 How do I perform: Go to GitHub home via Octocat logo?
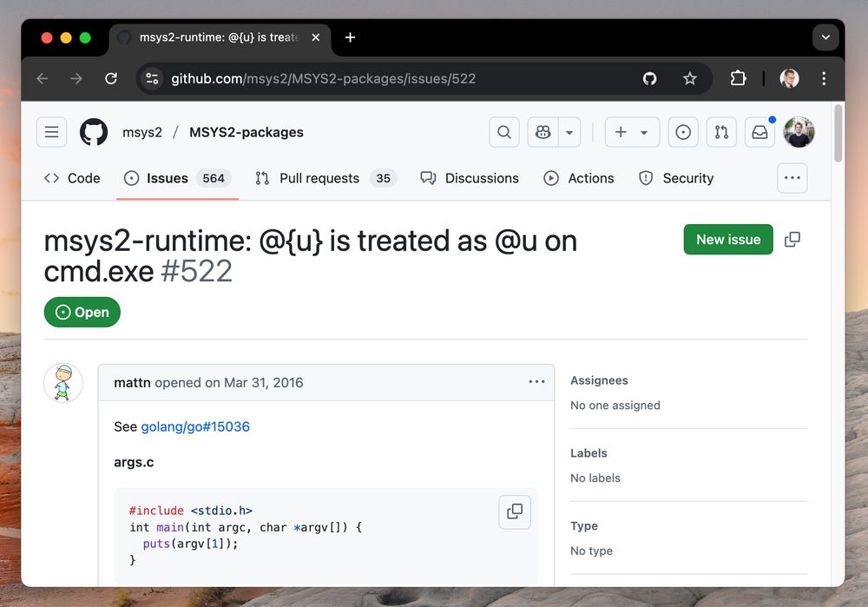(94, 132)
